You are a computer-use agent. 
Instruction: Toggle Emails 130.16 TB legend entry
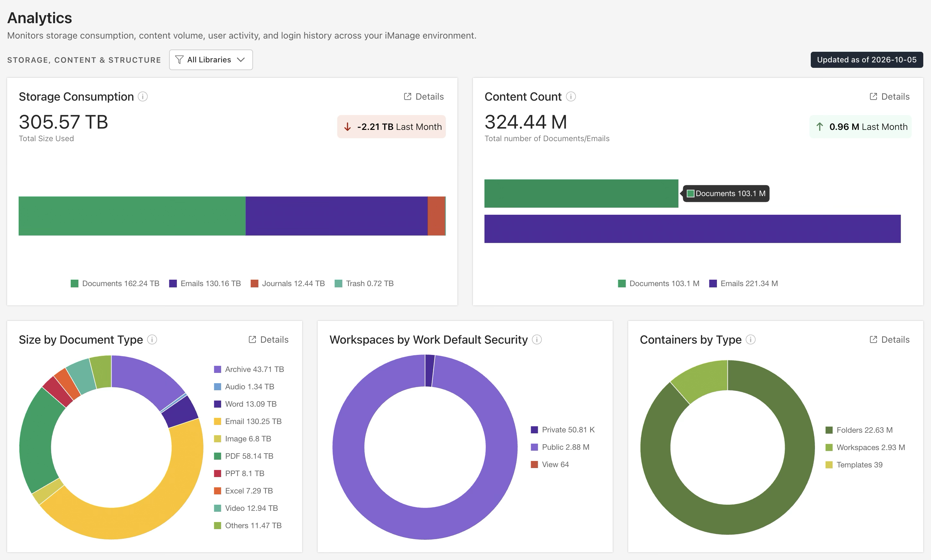tap(205, 284)
